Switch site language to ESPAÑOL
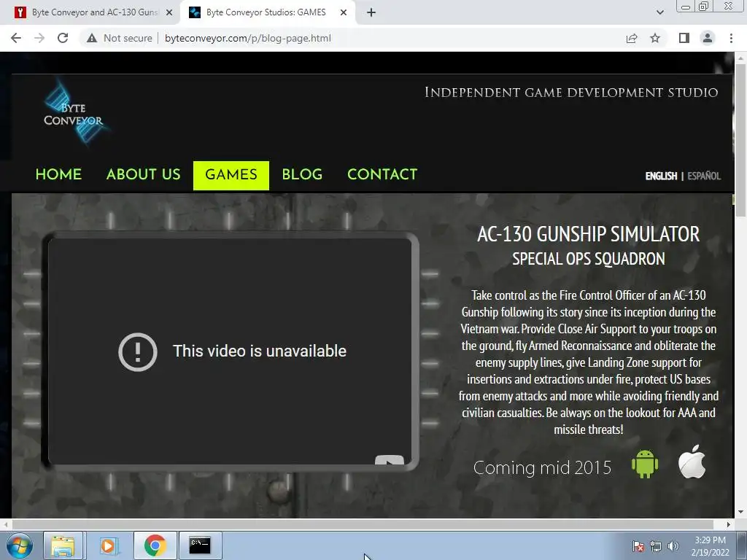This screenshot has width=747, height=560. tap(704, 176)
